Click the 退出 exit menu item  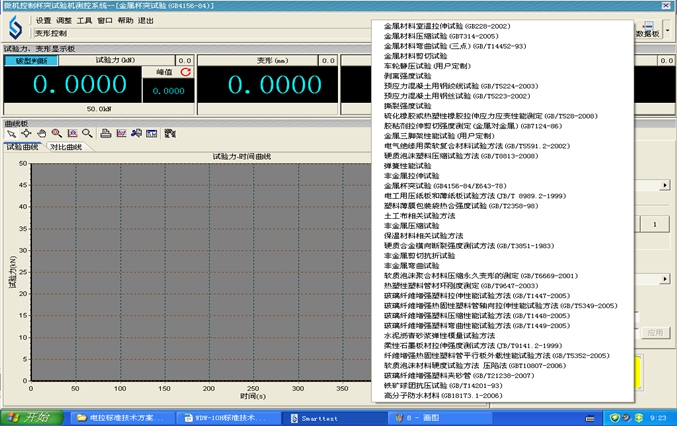click(146, 20)
